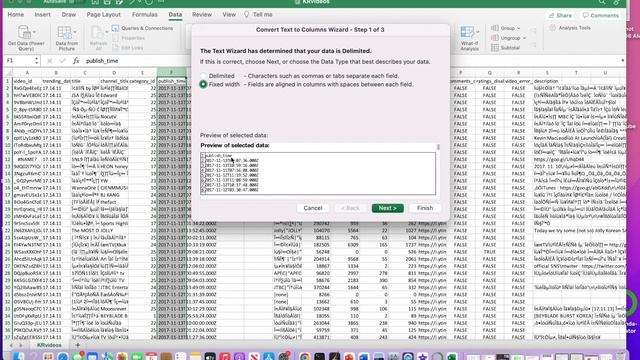Add a new sheet with plus icon
The image size is (640, 360).
78,345
